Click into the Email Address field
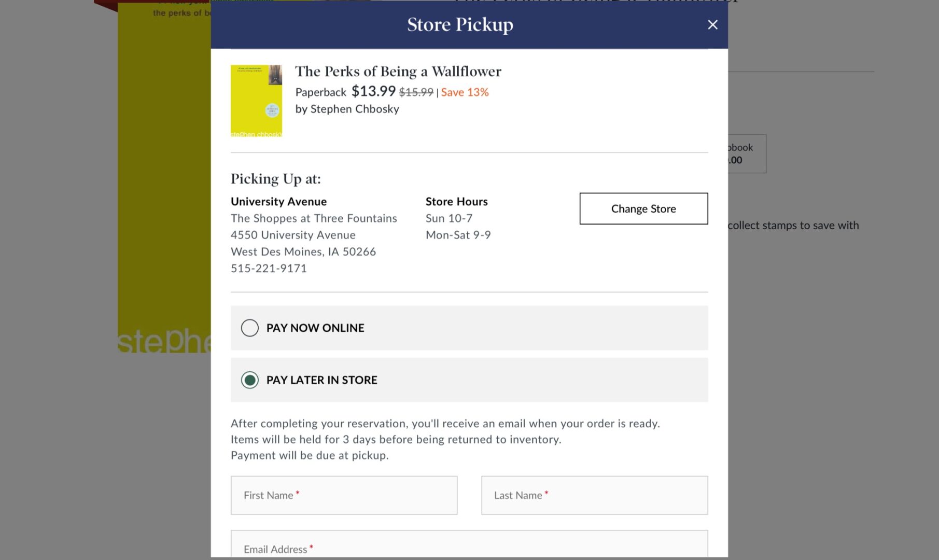 tap(469, 545)
